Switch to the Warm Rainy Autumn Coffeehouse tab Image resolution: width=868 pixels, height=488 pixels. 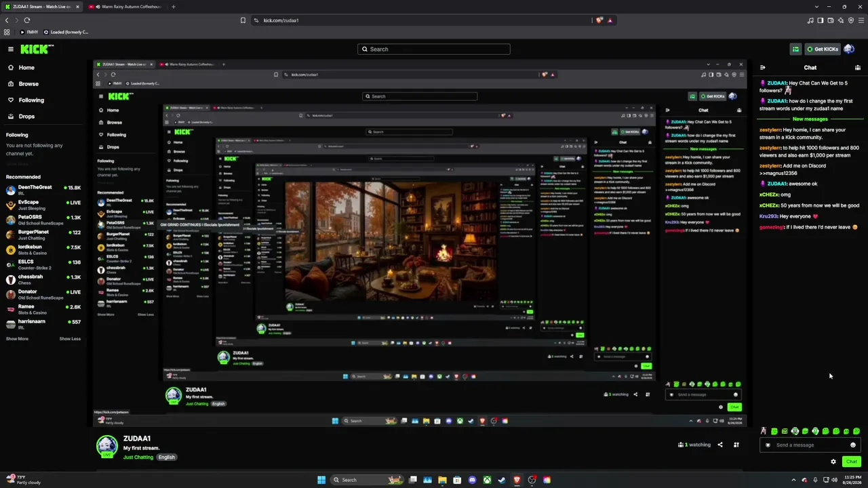[127, 7]
